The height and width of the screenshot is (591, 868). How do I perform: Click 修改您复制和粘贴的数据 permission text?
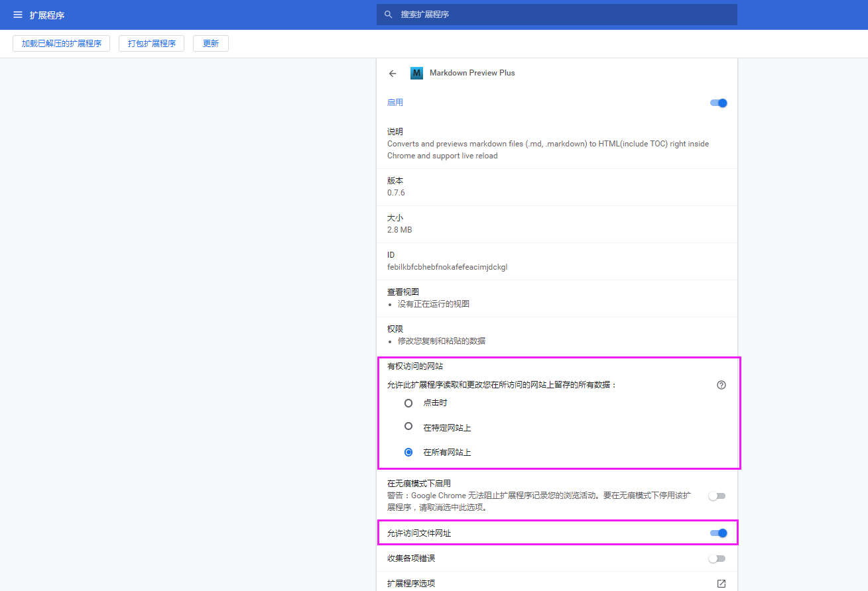coord(442,341)
